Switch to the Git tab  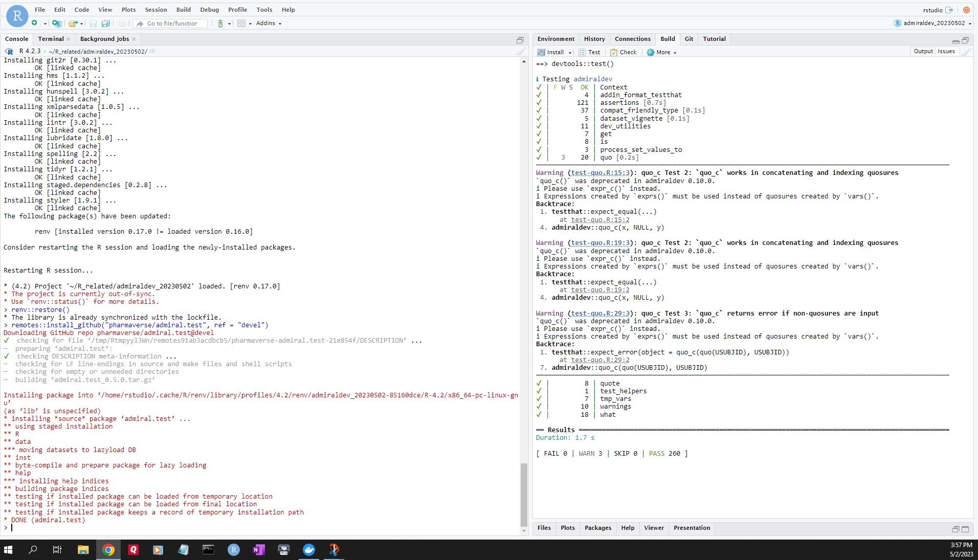[x=688, y=39]
